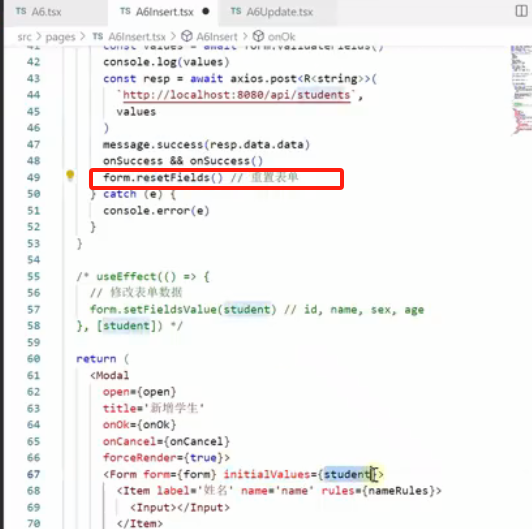
Task: Click the highlighted 'student' on line 58
Action: [126, 326]
